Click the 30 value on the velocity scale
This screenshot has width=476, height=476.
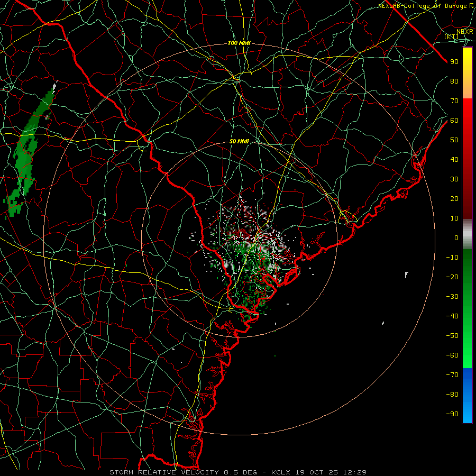point(454,179)
